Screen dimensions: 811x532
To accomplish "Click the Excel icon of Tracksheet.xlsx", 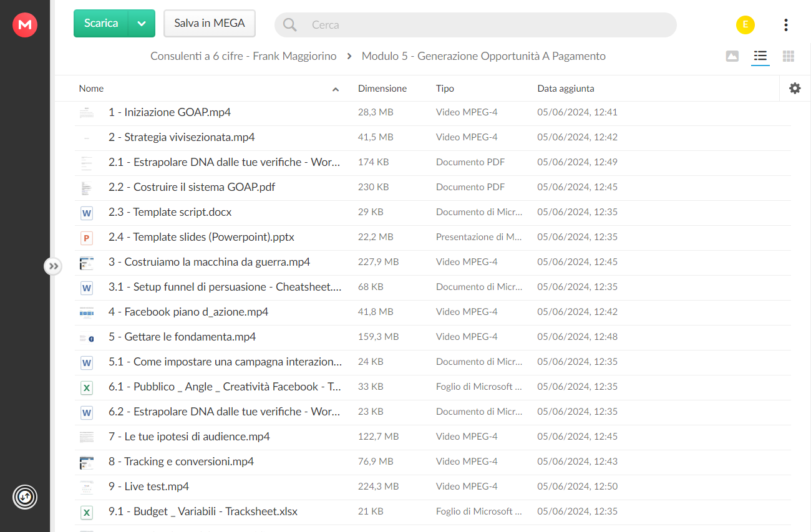I will pos(87,512).
